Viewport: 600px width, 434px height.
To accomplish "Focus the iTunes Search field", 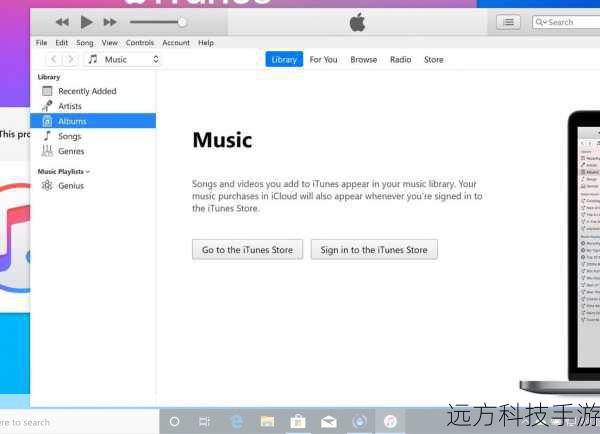I will 566,22.
